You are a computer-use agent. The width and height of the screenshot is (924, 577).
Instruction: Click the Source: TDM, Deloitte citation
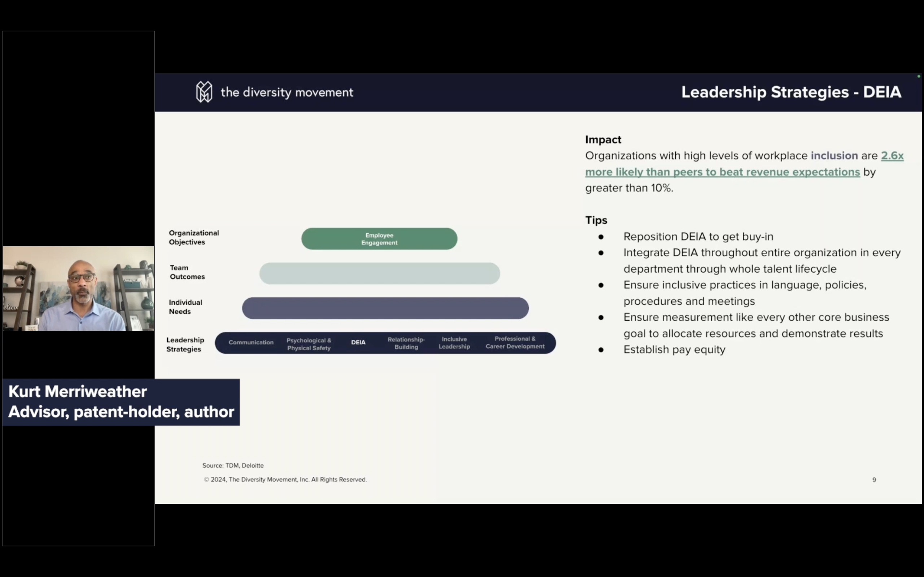(x=232, y=465)
